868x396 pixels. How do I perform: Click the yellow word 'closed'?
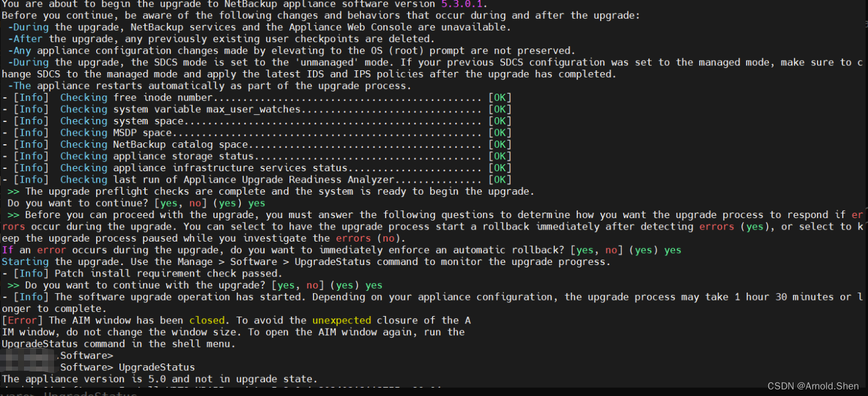coord(207,320)
